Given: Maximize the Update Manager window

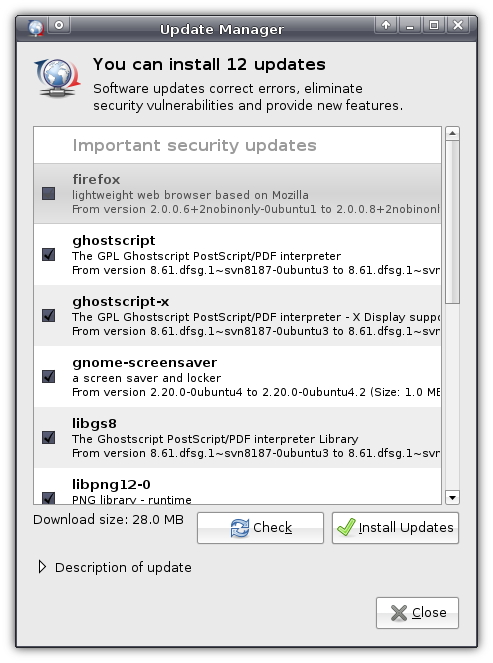Looking at the screenshot, I should click(x=434, y=25).
